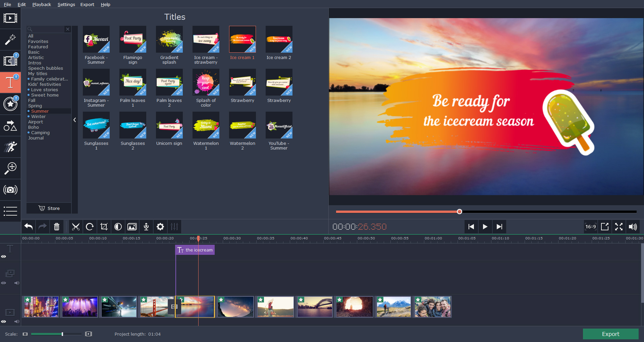Open the 16:9 aspect ratio dropdown

pyautogui.click(x=590, y=227)
